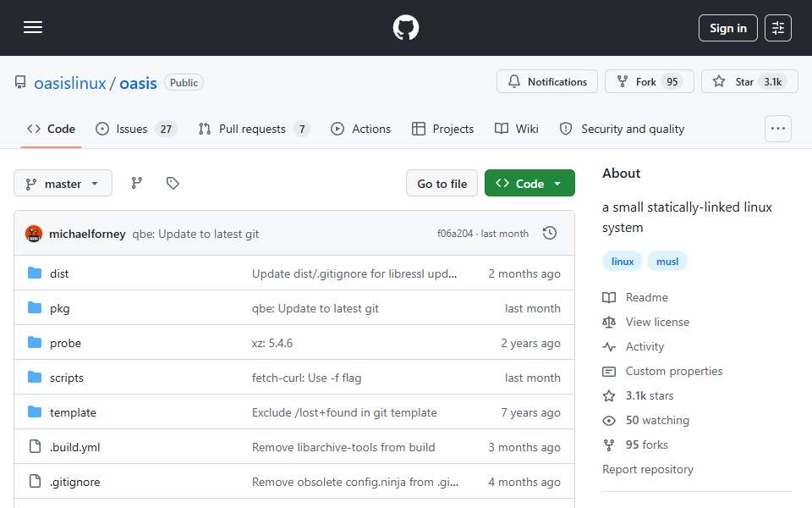Switch to the Issues tab
This screenshot has width=812, height=508.
(x=136, y=129)
